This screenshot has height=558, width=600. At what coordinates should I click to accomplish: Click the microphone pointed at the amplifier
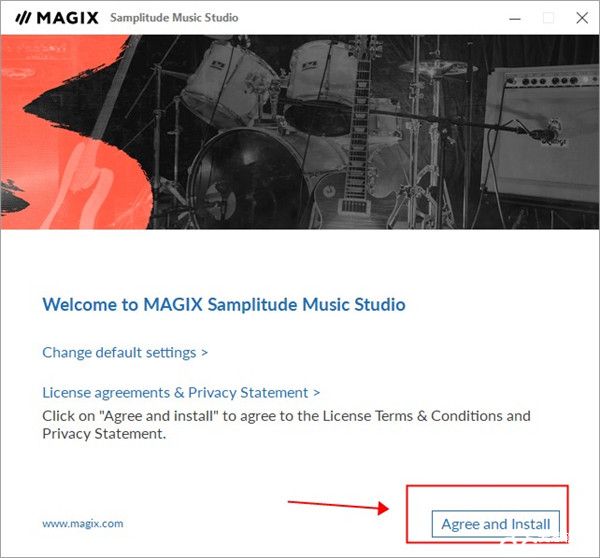545,132
